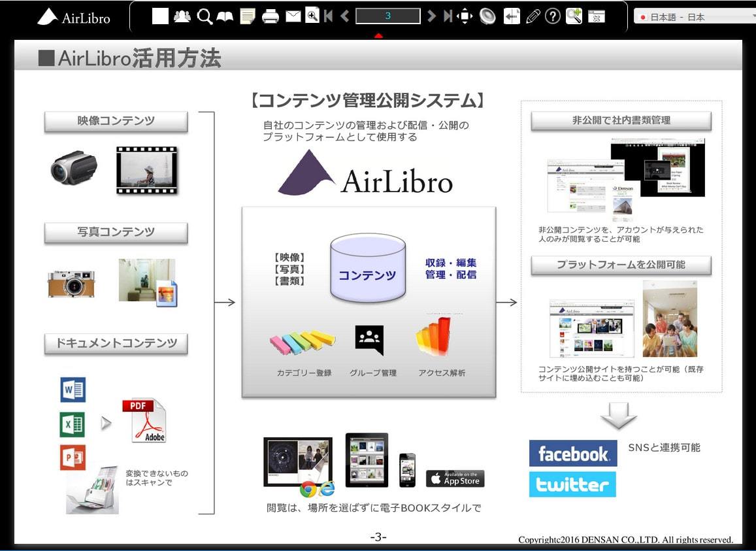Click the four-arrow move icon
Viewport: 756px width, 551px height.
point(465,16)
